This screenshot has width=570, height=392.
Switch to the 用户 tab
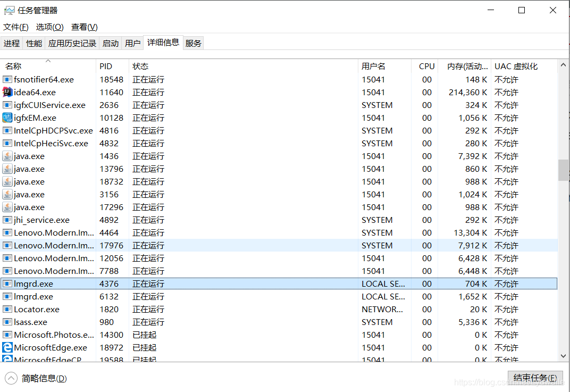tap(133, 43)
